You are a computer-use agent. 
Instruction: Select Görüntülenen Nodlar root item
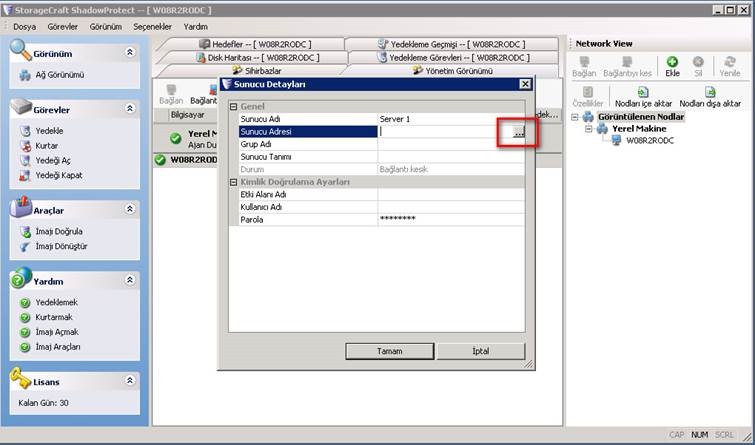641,117
